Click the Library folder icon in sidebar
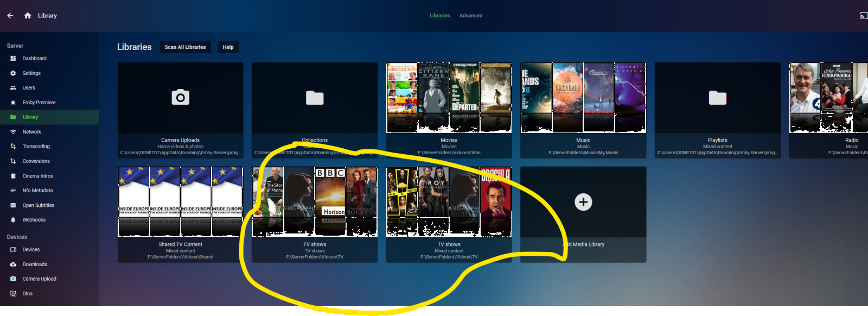Viewport: 868px width, 316px height. click(x=13, y=117)
